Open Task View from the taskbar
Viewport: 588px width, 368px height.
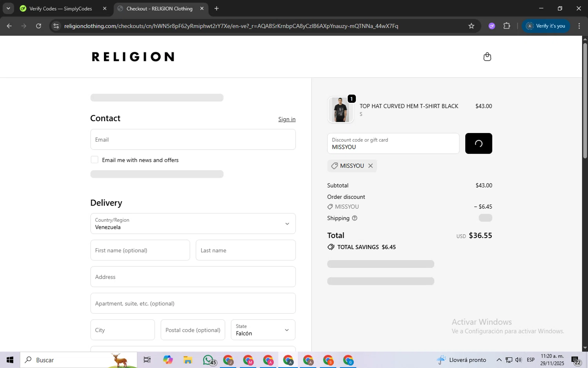pos(147,360)
